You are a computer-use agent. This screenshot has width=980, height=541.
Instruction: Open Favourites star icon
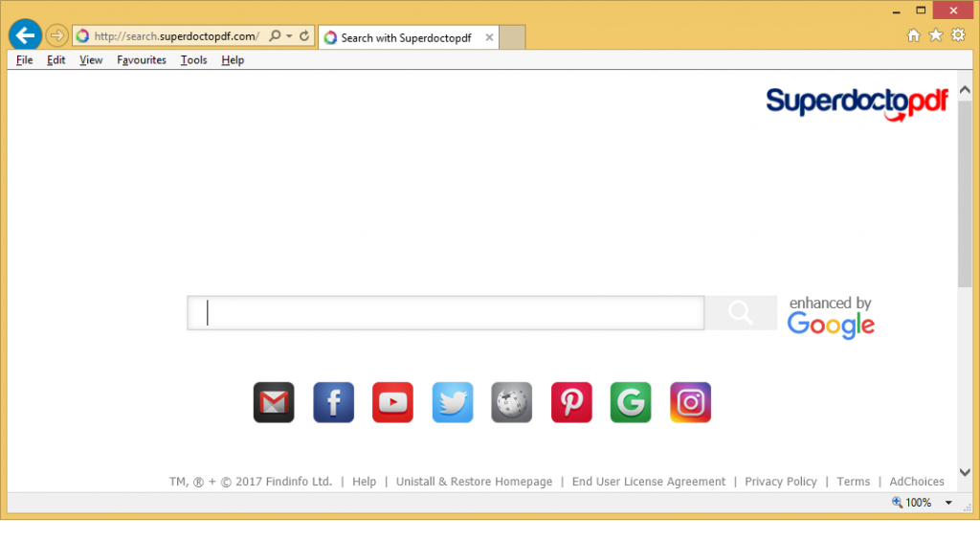click(x=936, y=35)
